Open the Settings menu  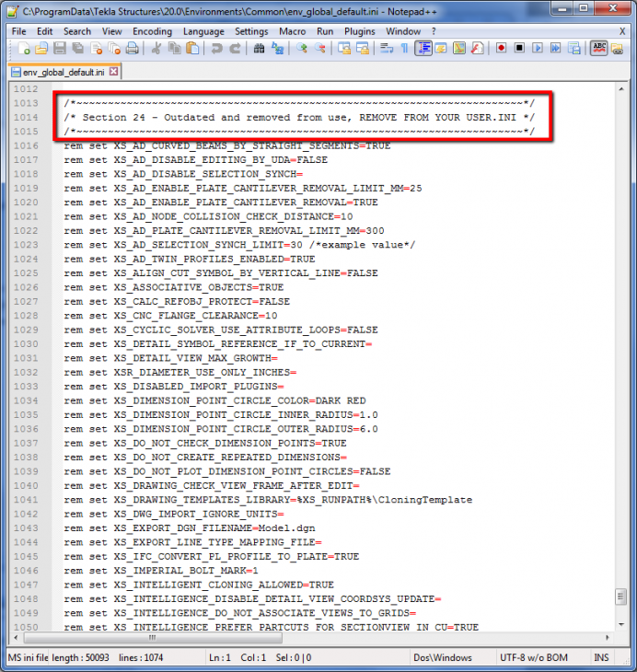pos(251,31)
